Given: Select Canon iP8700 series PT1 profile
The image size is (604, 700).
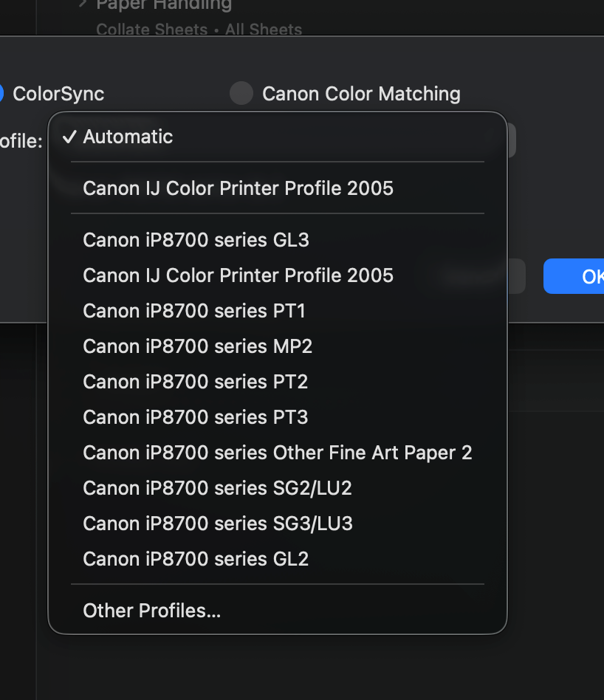Looking at the screenshot, I should click(277, 311).
